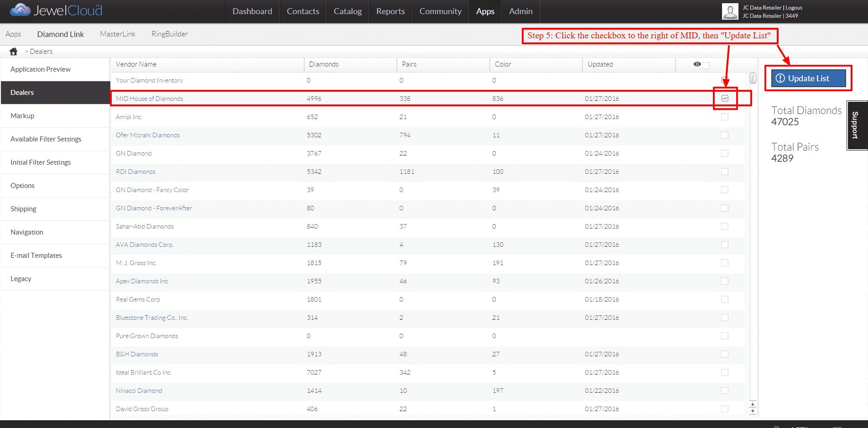Click the home breadcrumb icon
The image size is (868, 428).
pyautogui.click(x=14, y=52)
